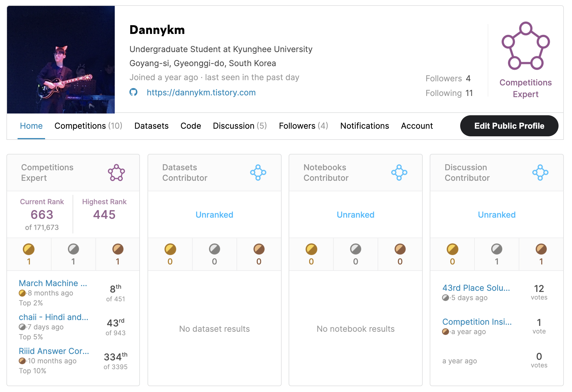Click the Datasets Contributor tier icon
572x392 pixels.
258,173
